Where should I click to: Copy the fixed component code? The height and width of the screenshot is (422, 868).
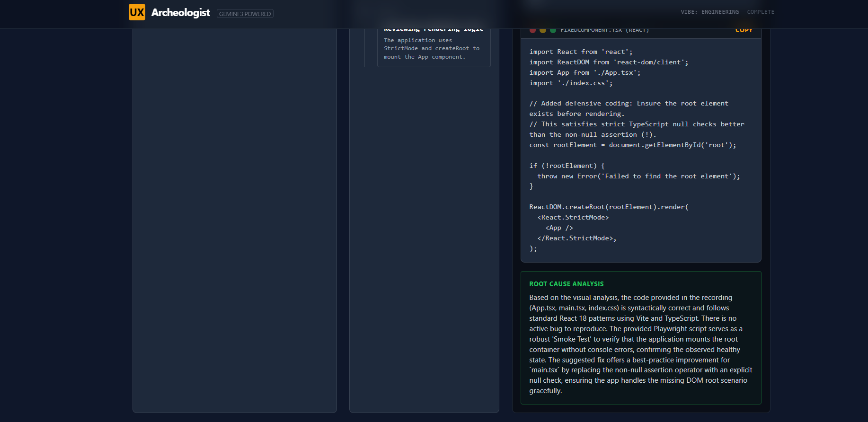click(x=744, y=30)
